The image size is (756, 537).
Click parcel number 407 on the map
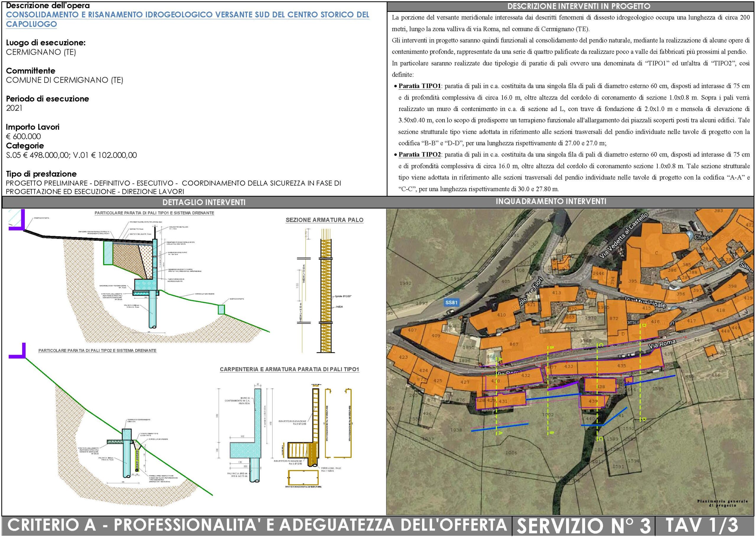(412, 330)
